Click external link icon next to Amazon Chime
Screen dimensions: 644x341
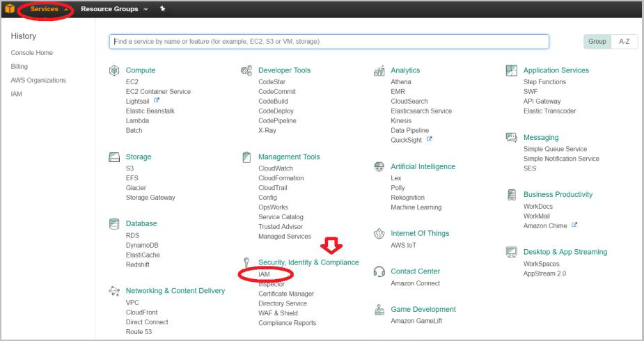click(x=574, y=225)
